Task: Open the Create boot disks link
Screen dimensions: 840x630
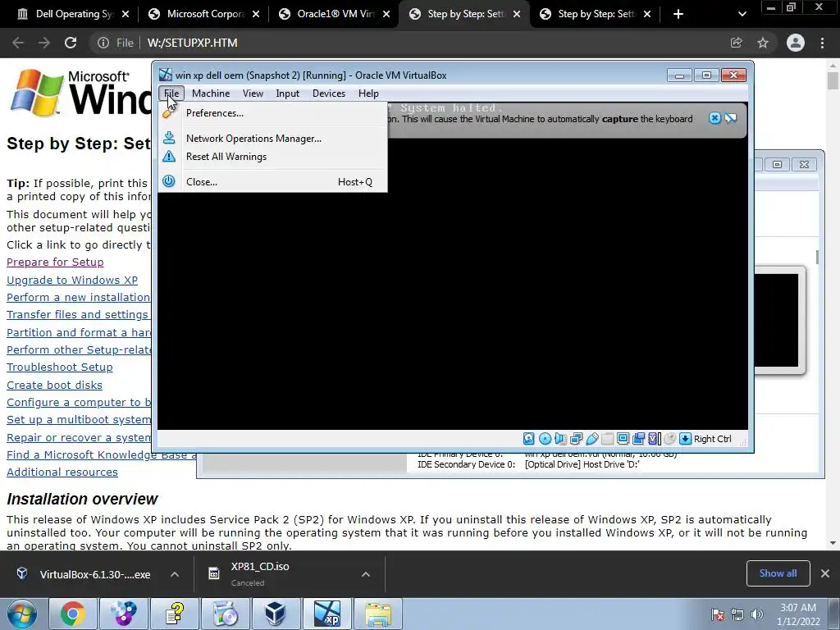Action: coord(54,385)
